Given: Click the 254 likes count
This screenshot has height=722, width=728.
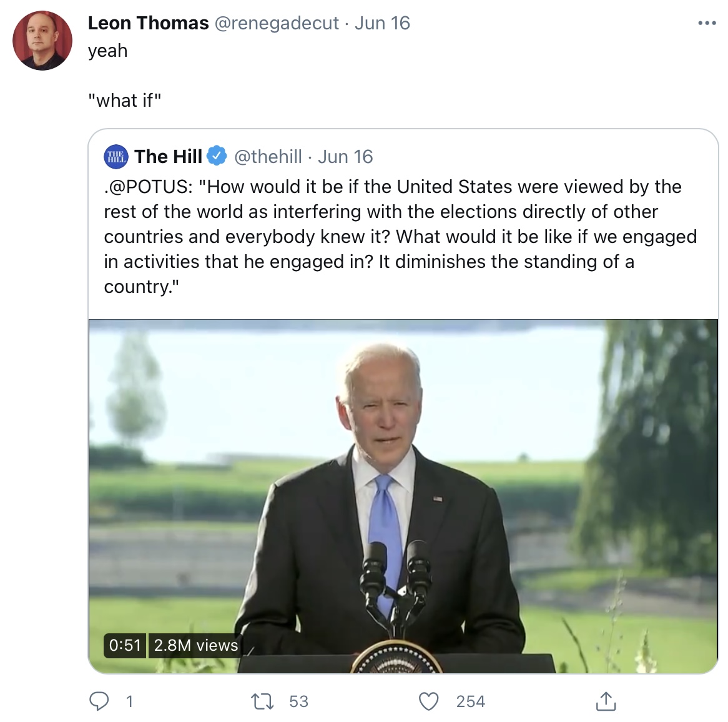Looking at the screenshot, I should (470, 701).
